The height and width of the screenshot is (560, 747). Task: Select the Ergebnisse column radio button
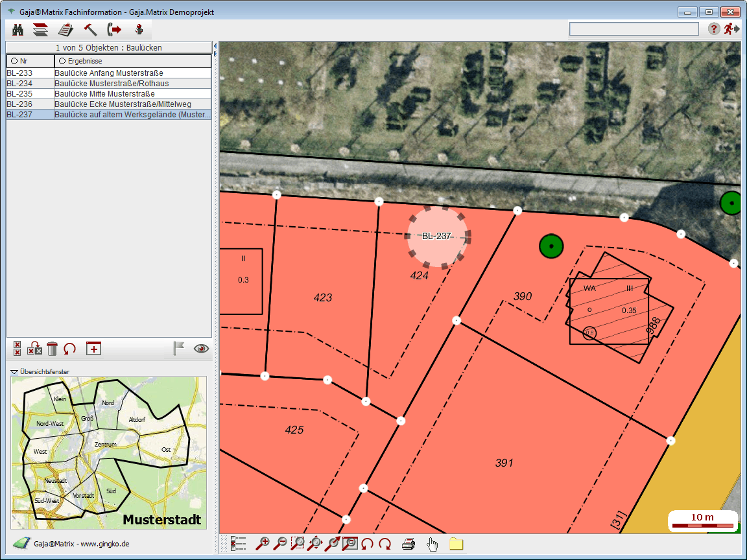tap(62, 61)
